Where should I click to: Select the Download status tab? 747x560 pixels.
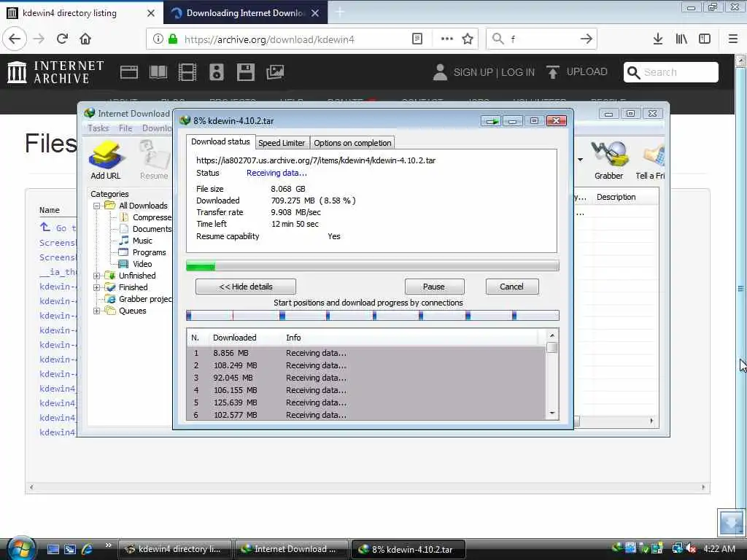pos(220,141)
